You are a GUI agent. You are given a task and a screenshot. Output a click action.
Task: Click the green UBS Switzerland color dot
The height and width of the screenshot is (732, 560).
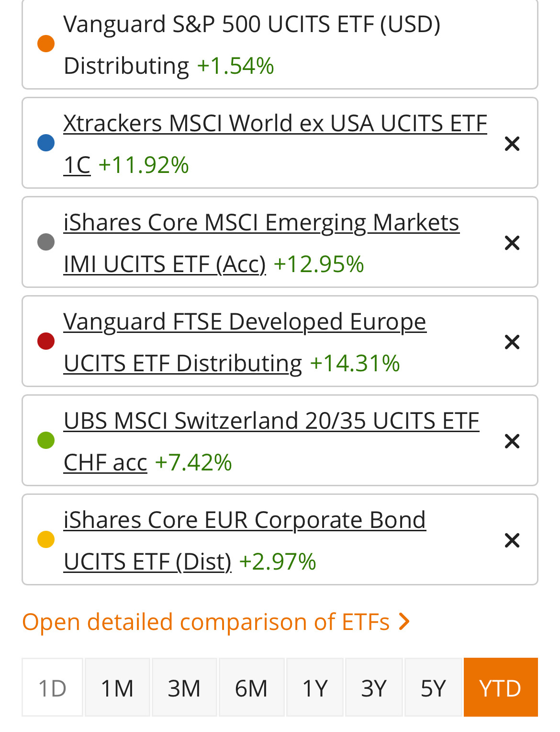pyautogui.click(x=46, y=440)
